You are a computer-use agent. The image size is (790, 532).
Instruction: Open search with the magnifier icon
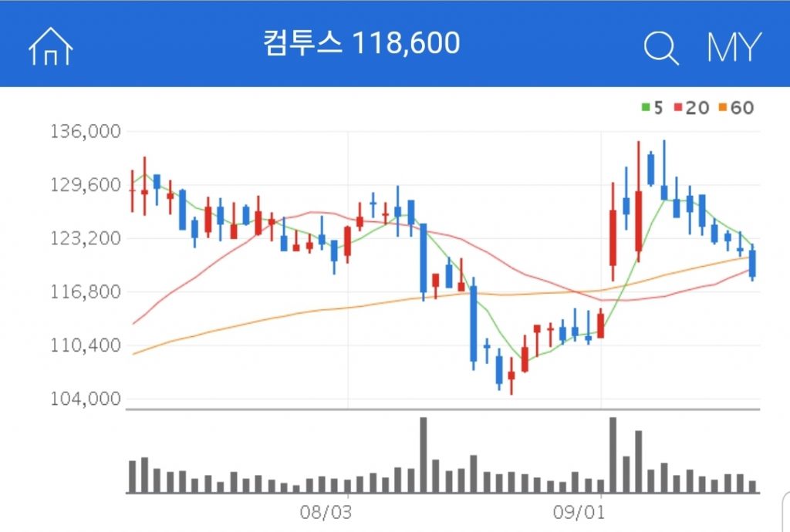coord(660,48)
